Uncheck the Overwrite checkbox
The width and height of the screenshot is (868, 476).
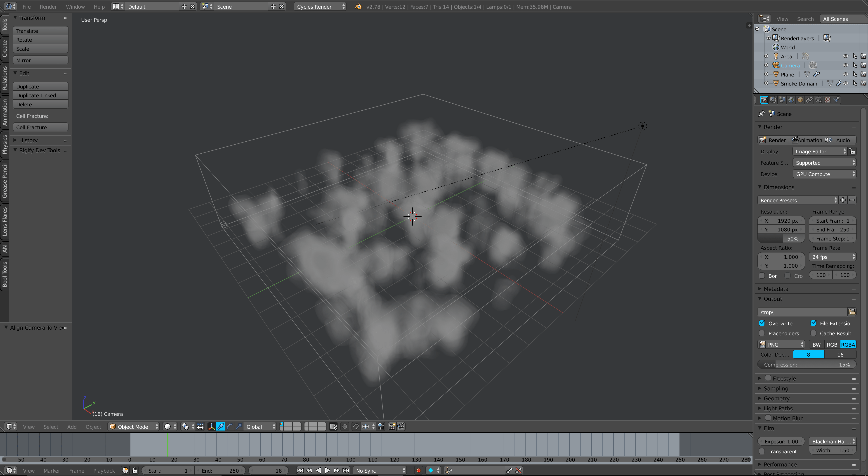click(762, 323)
